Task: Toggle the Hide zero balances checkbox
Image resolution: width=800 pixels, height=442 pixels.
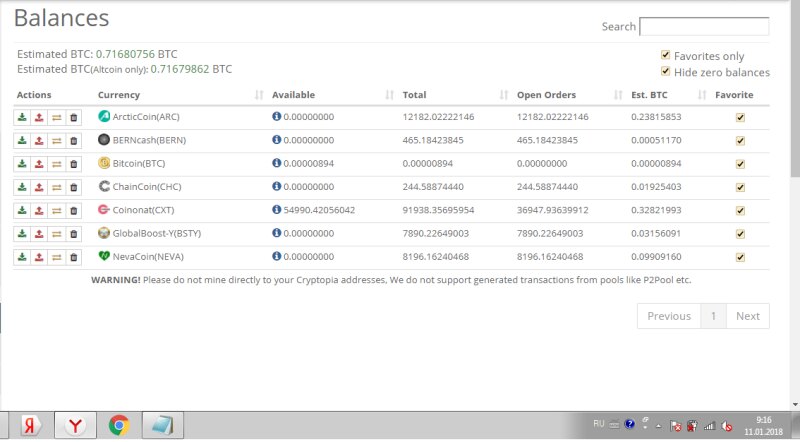Action: pyautogui.click(x=666, y=72)
